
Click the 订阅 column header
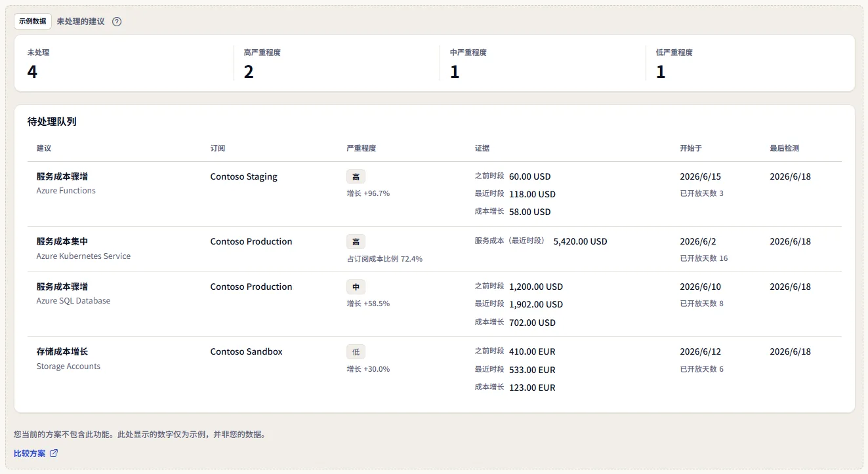tap(218, 148)
